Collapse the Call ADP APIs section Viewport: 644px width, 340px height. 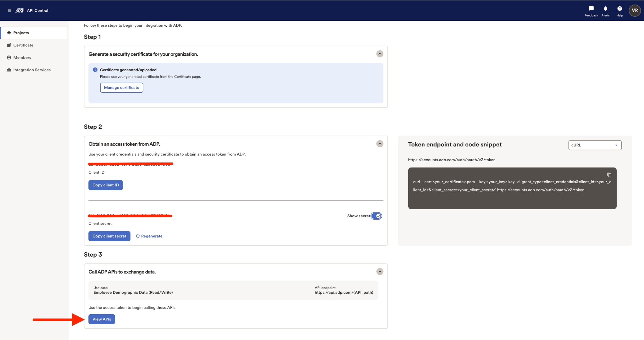[380, 271]
